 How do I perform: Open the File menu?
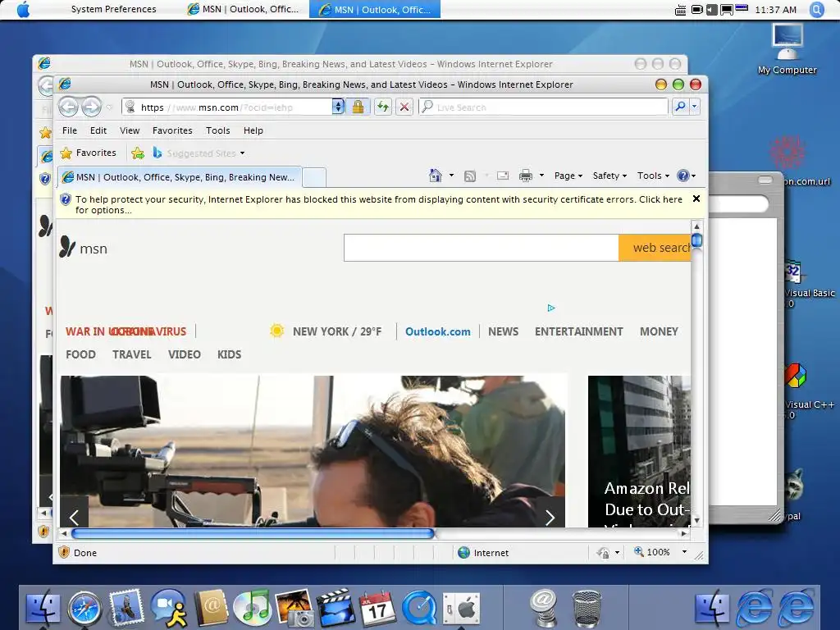(x=70, y=130)
